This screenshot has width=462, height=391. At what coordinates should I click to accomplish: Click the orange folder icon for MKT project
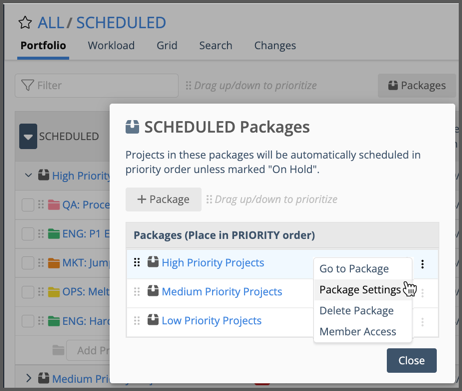[54, 263]
